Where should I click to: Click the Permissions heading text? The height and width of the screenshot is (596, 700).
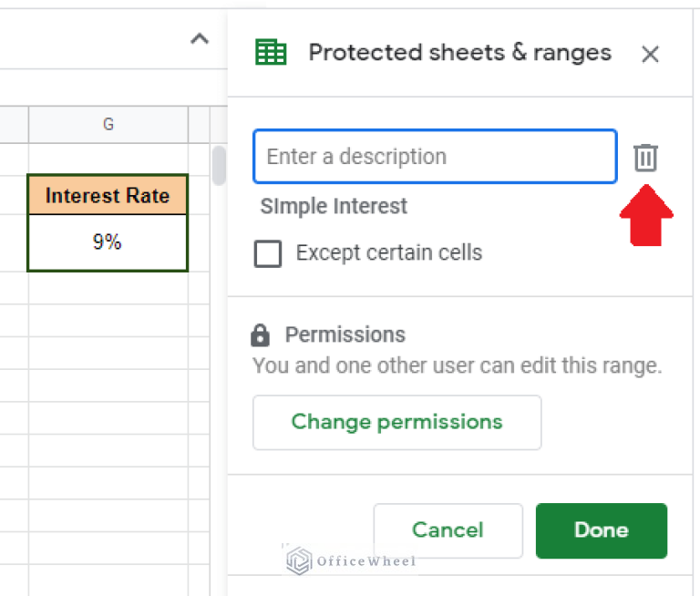pos(345,334)
